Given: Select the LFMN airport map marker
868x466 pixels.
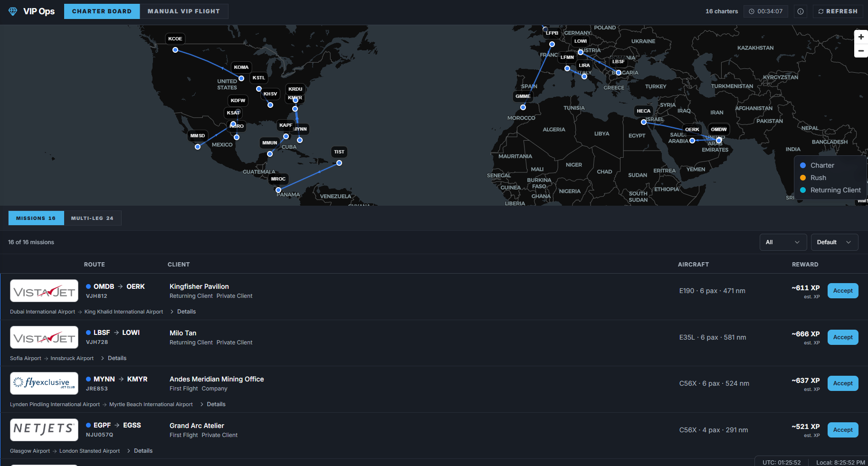Looking at the screenshot, I should click(x=567, y=68).
